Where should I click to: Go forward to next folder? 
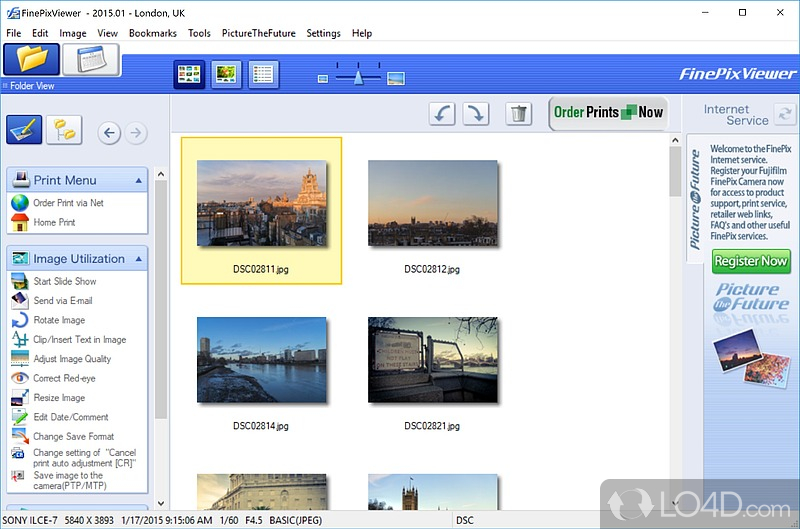(136, 133)
